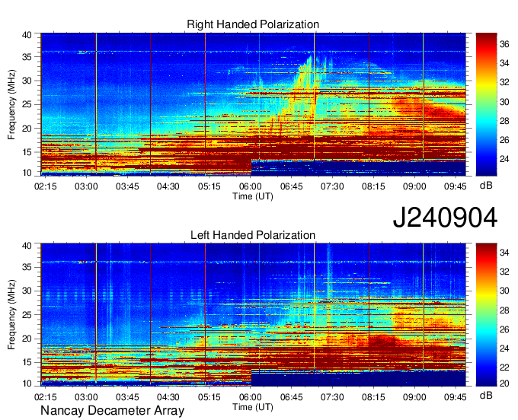Click the 06:00 time tick of Left Handed plot
Image resolution: width=518 pixels, height=420 pixels.
(x=251, y=397)
